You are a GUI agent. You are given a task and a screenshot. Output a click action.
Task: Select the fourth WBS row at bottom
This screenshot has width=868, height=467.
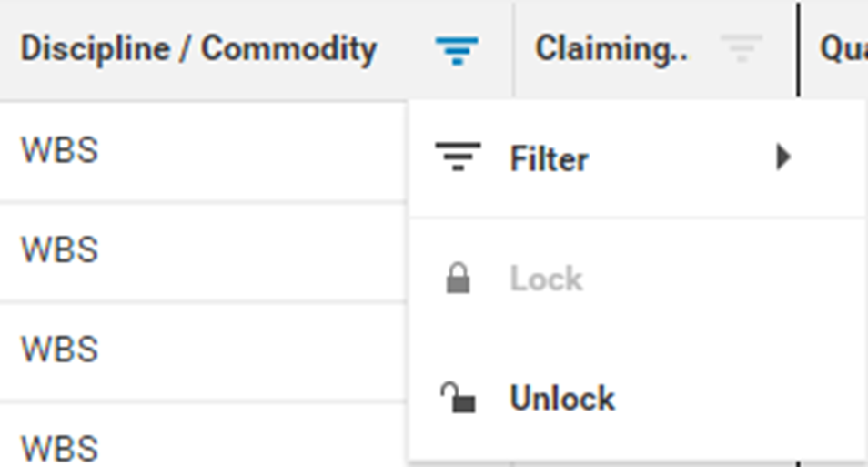pos(60,448)
